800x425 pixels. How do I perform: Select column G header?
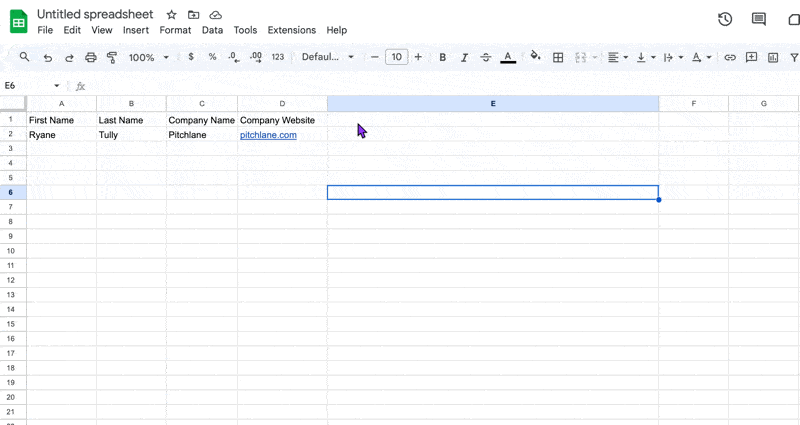(x=763, y=104)
